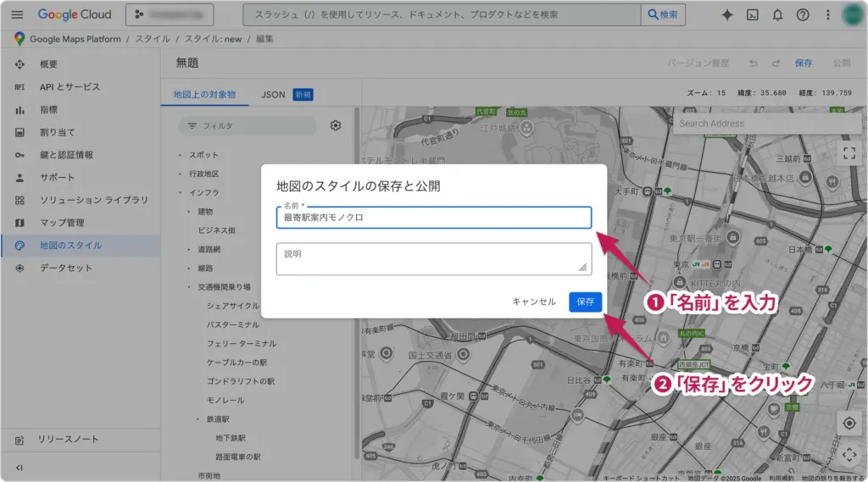Viewport: 868px width, 482px height.
Task: Click the blue 保存 dialog button
Action: (585, 302)
